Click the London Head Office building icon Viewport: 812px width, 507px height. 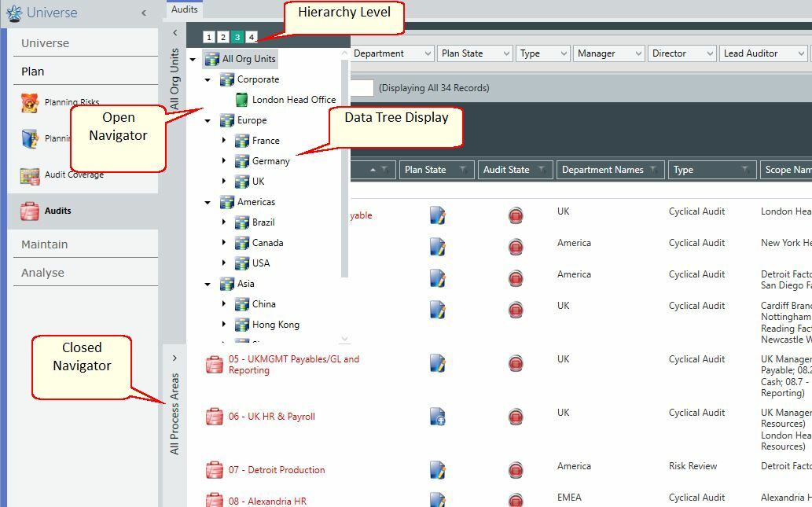coord(241,99)
